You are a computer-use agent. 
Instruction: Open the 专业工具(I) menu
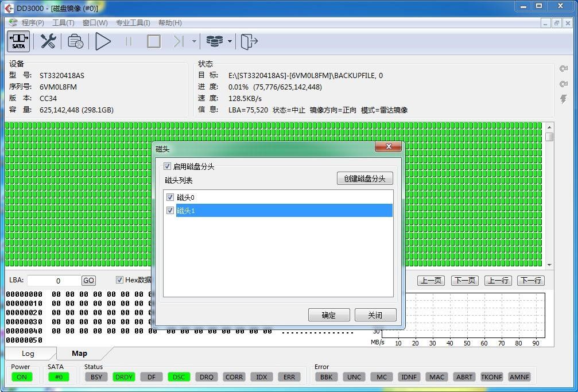133,23
